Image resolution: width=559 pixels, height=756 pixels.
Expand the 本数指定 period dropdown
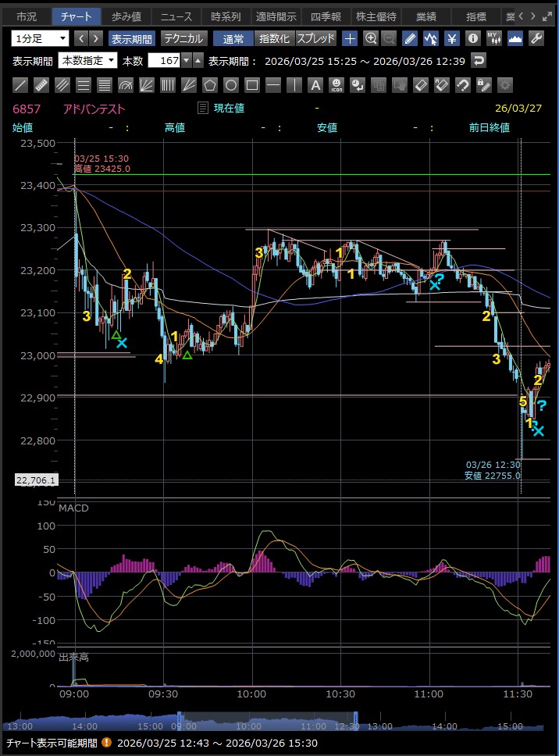(87, 60)
